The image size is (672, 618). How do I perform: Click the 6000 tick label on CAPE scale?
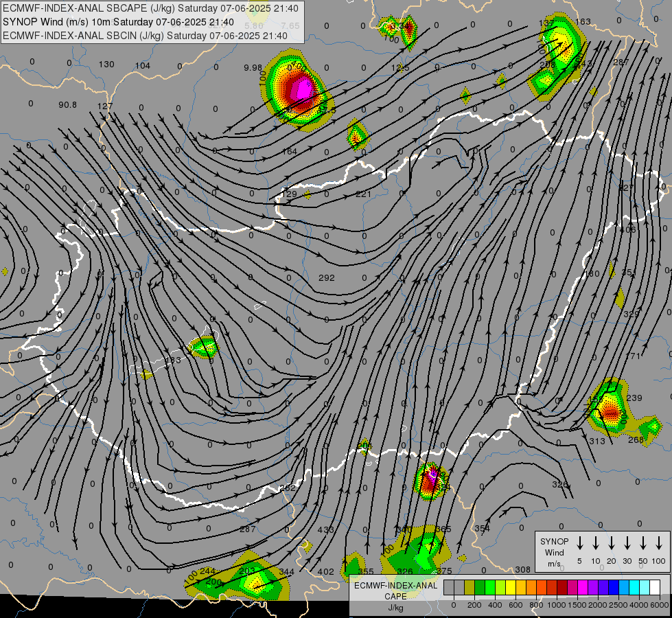659,605
